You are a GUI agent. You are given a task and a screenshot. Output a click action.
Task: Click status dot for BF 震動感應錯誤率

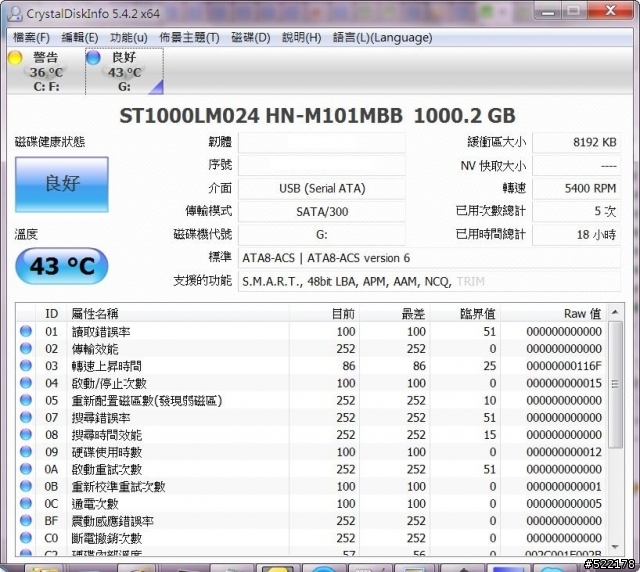point(26,521)
